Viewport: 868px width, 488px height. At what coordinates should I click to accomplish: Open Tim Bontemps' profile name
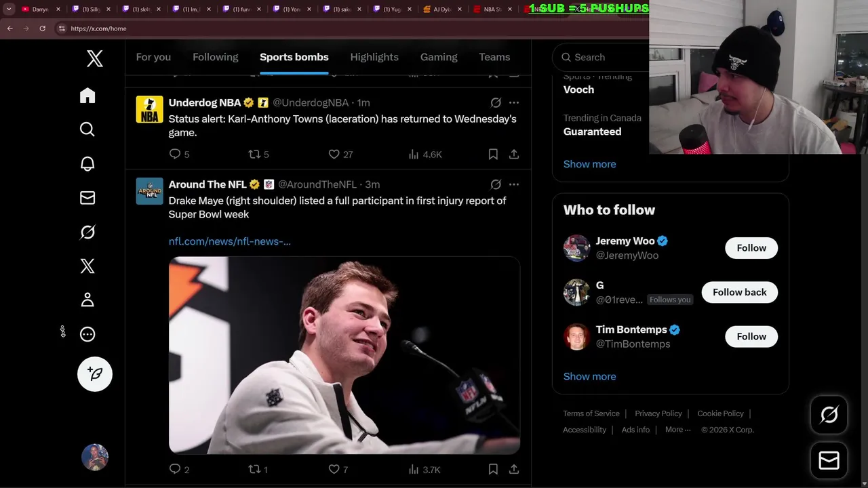(x=631, y=329)
